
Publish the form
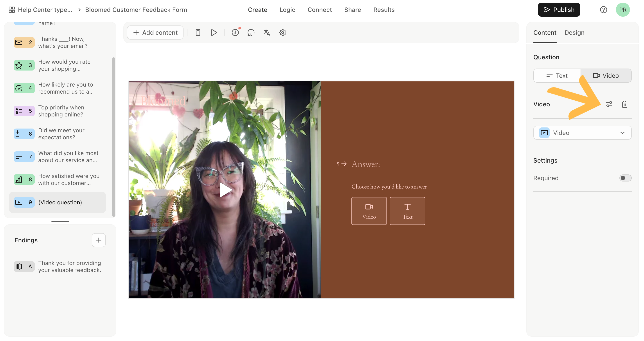point(559,10)
